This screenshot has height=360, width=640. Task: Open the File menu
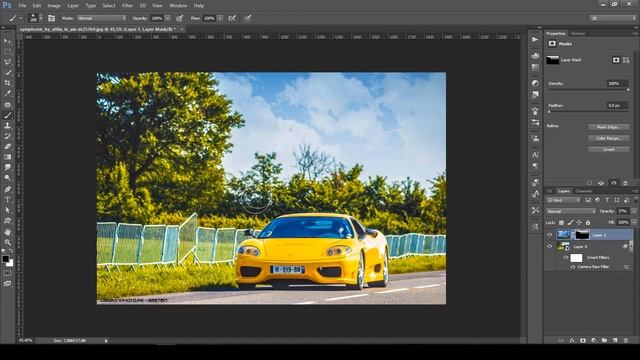pos(22,6)
